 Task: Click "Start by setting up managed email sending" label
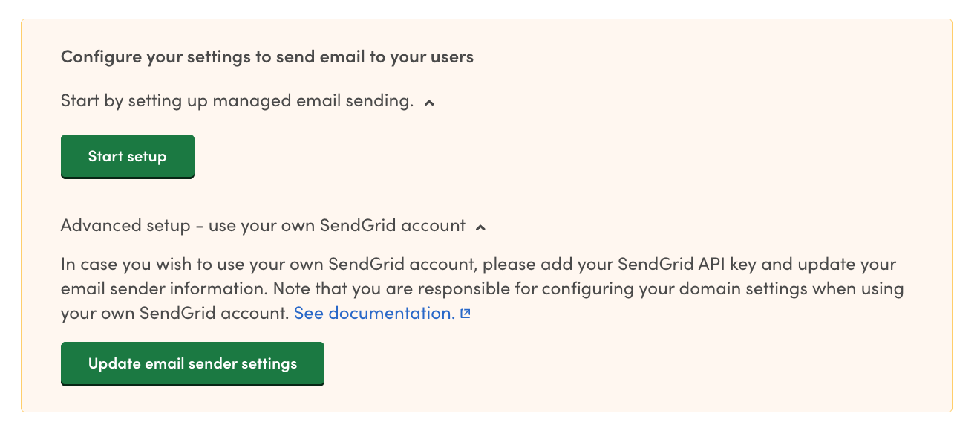click(237, 101)
